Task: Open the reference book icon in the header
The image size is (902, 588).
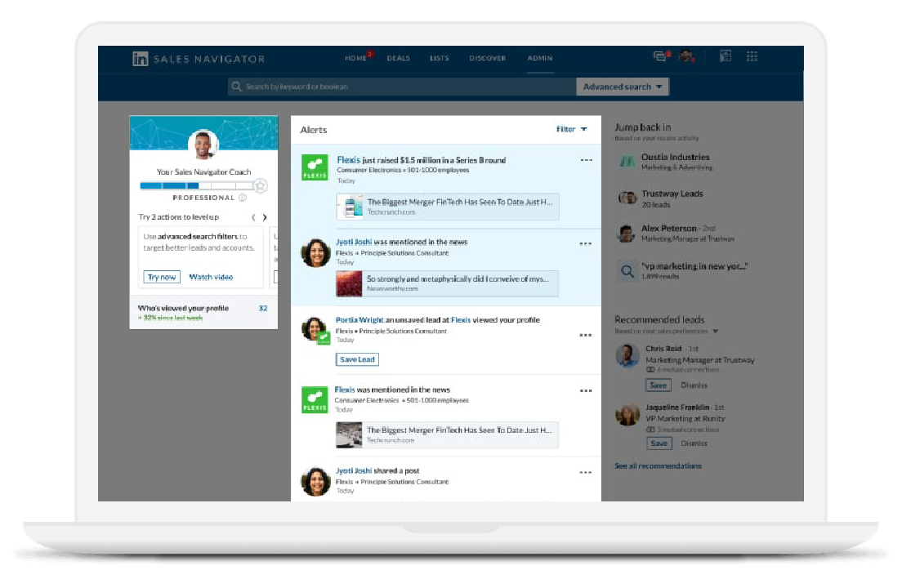Action: coord(726,56)
